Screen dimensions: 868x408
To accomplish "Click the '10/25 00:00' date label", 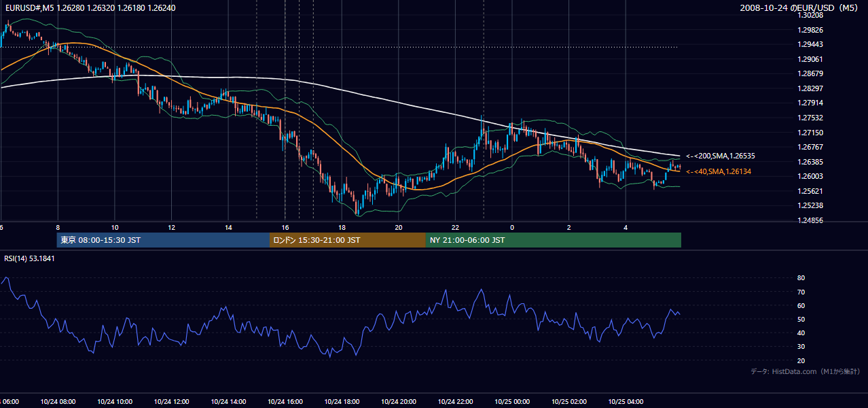I will click(x=511, y=402).
